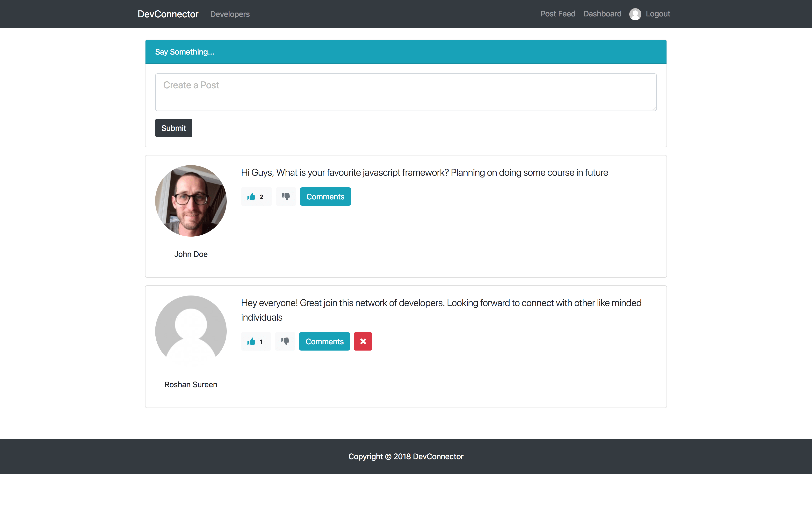Image resolution: width=812 pixels, height=507 pixels.
Task: Click the John Doe name label
Action: (191, 254)
